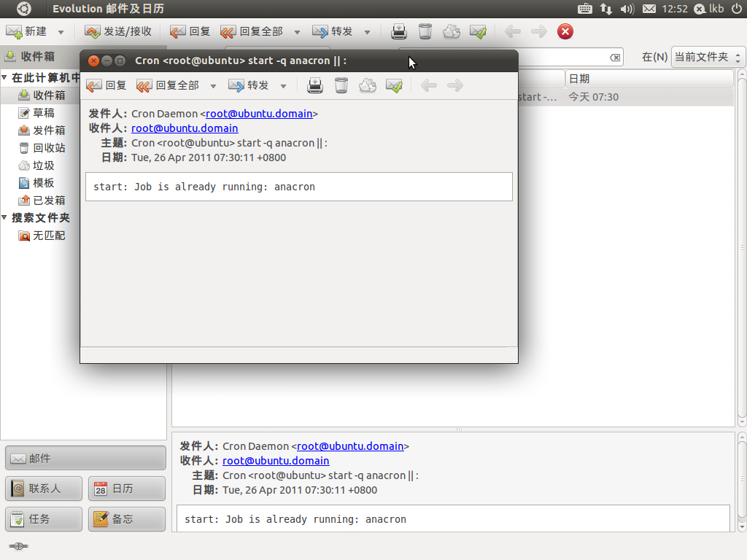Switch to Calendar (日历) view
Screen dimensions: 747x560
click(x=127, y=489)
